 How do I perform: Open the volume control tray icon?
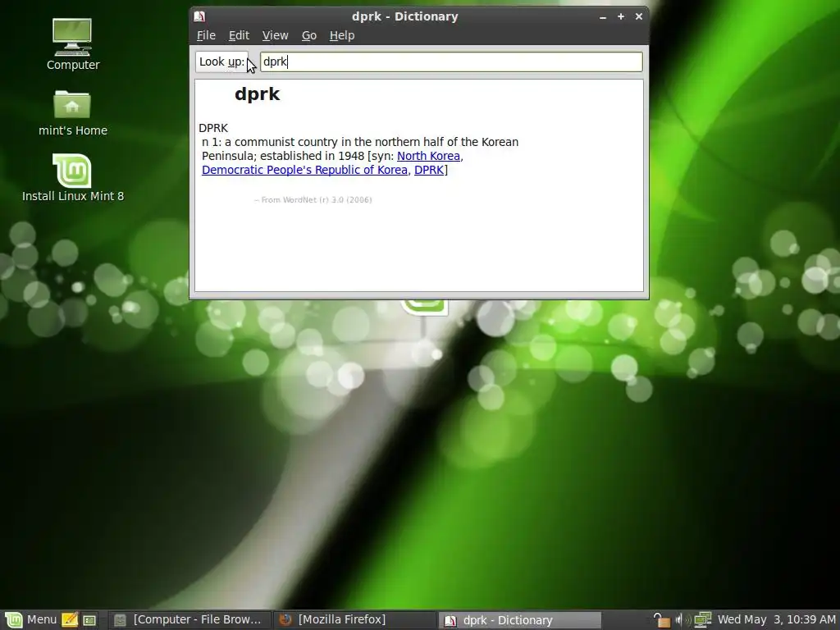pos(682,620)
